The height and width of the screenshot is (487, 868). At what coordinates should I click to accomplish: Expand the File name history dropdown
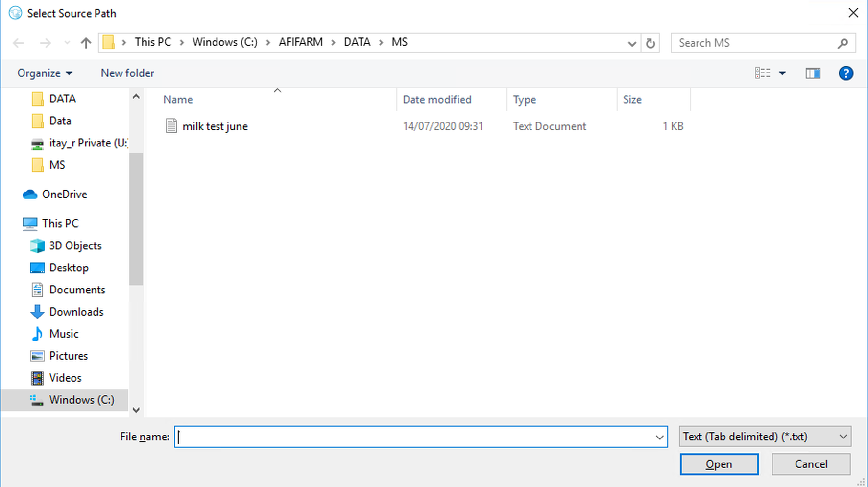659,437
